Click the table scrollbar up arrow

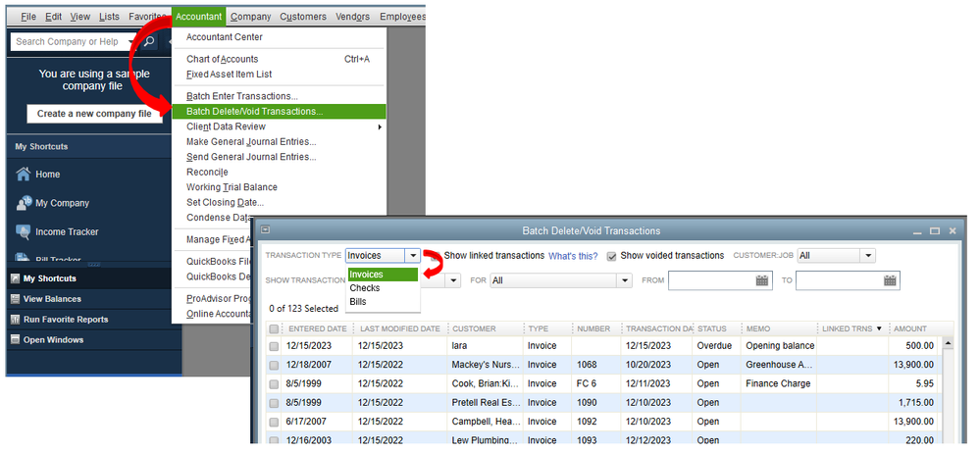click(x=948, y=344)
